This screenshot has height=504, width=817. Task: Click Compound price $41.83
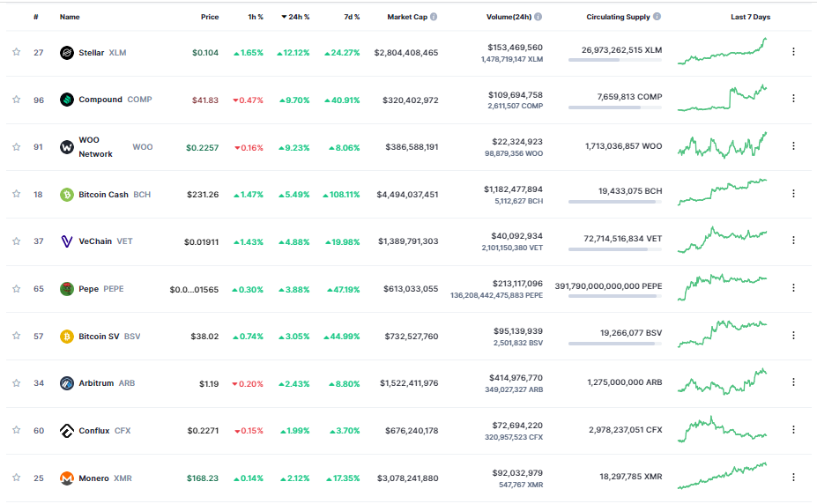[205, 100]
